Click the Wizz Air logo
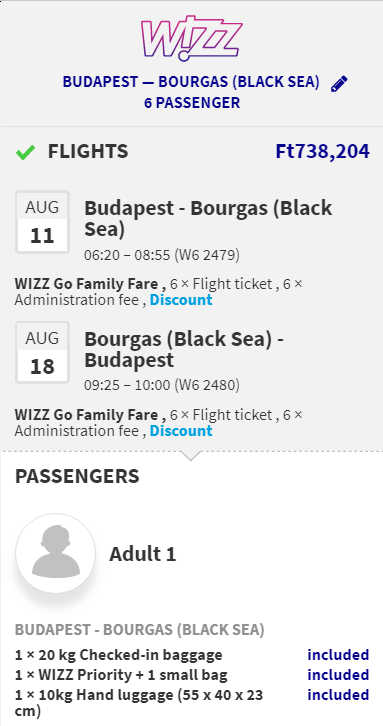Screen dimensions: 383x726 (191, 39)
